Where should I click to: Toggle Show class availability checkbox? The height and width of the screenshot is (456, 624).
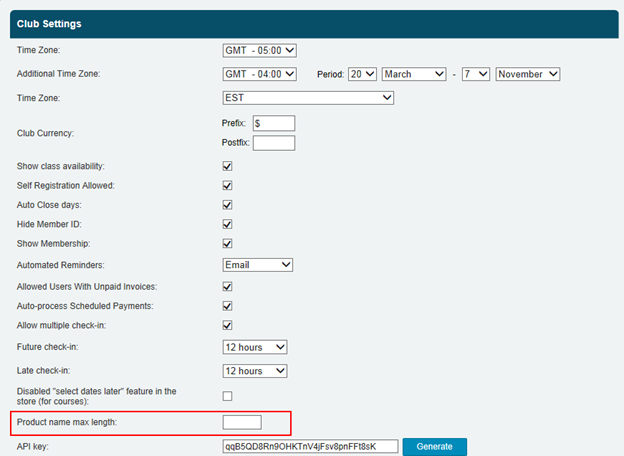pos(228,166)
